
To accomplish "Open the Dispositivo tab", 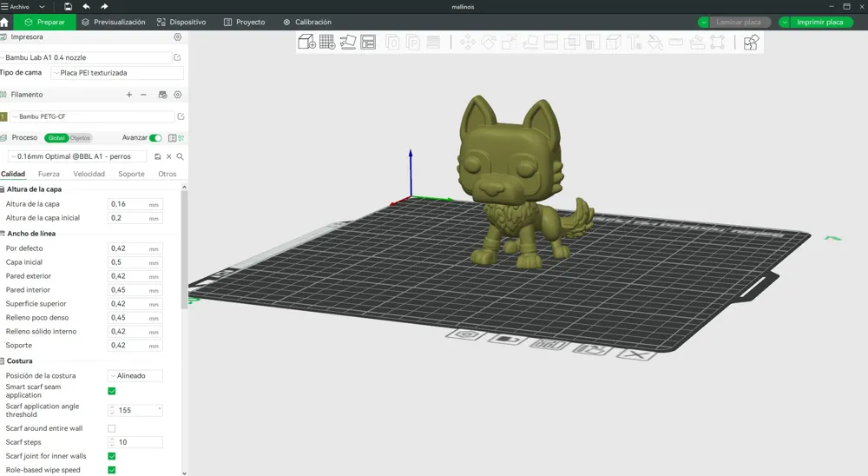I will pyautogui.click(x=181, y=23).
